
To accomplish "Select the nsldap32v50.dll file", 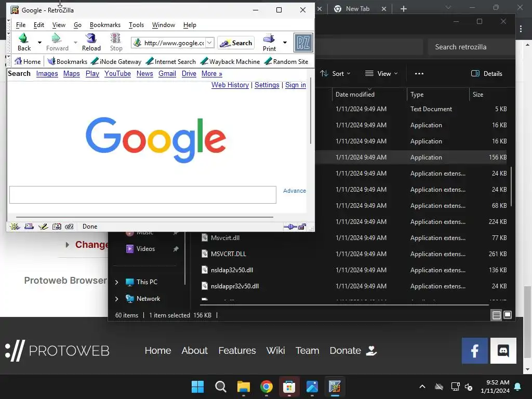I will click(x=232, y=270).
